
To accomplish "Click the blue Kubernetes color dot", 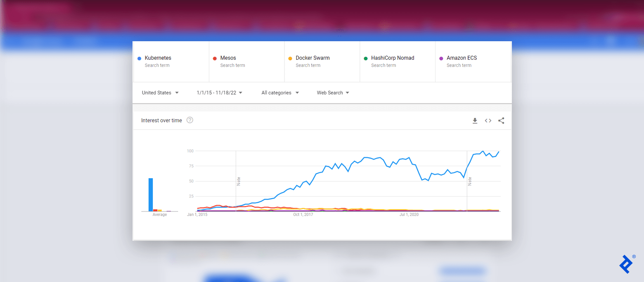I will (x=139, y=58).
